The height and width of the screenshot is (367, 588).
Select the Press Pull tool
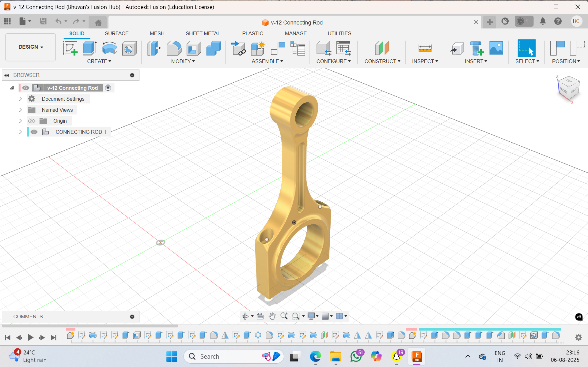(x=154, y=48)
